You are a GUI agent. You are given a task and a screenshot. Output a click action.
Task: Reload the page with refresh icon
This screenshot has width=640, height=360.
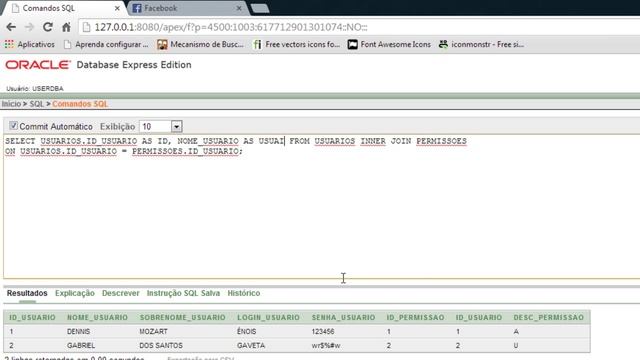pyautogui.click(x=48, y=27)
